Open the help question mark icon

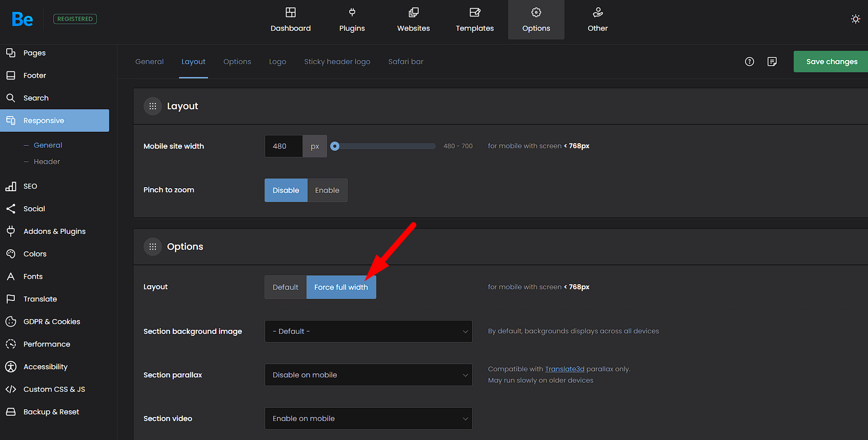[x=750, y=62]
